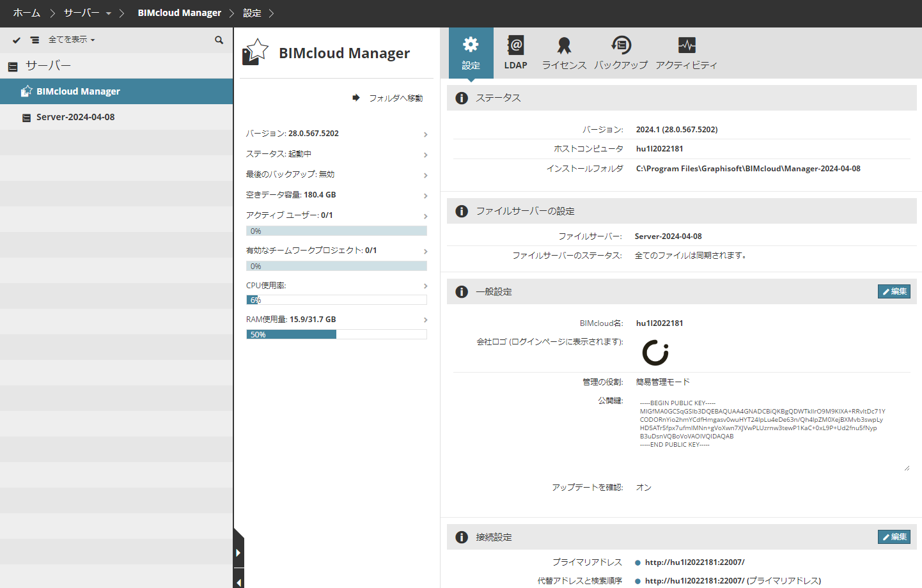The height and width of the screenshot is (588, 922).
Task: Click the info icon beside ファイルサーバーの設定
Action: pyautogui.click(x=462, y=211)
